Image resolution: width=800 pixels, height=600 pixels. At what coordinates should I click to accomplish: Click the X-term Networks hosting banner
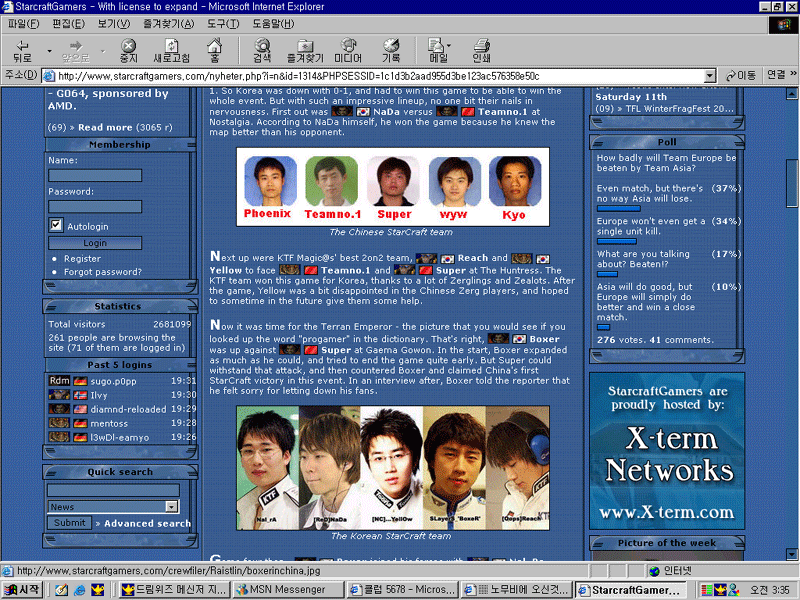pos(667,451)
